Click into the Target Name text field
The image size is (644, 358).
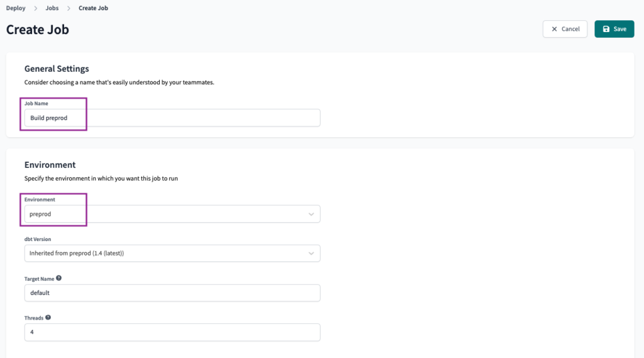coord(172,293)
